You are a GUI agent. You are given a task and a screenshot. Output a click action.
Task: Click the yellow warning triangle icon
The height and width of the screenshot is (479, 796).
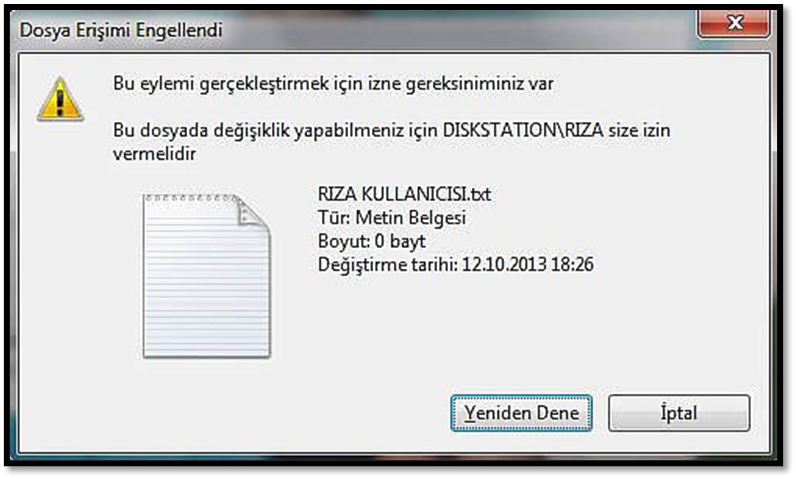tap(60, 99)
